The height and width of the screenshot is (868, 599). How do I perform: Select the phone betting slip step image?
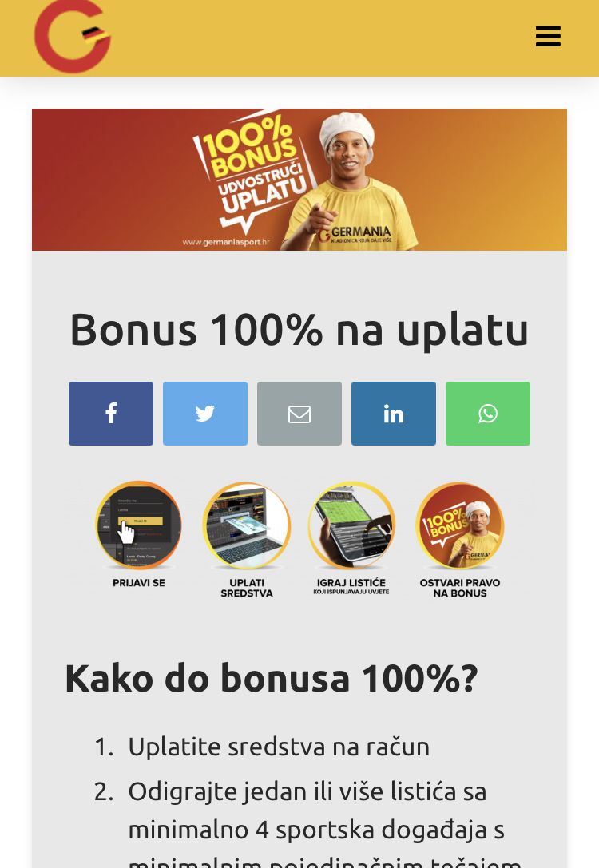[x=351, y=525]
